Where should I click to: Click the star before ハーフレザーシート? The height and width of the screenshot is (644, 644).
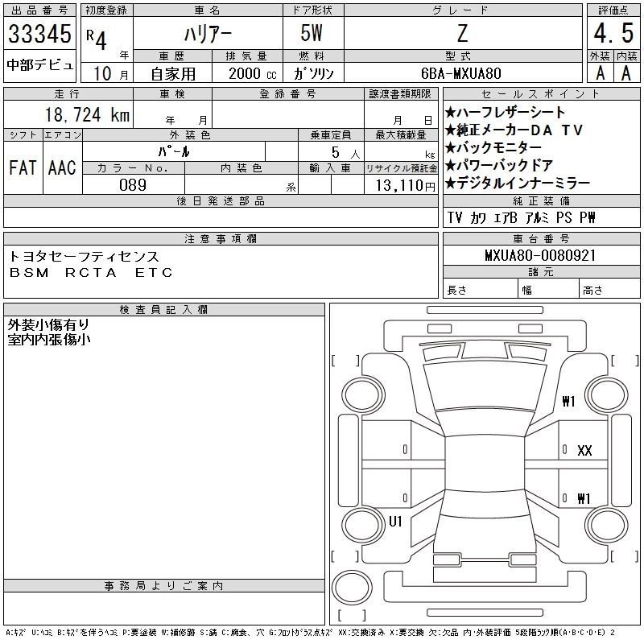pos(450,113)
